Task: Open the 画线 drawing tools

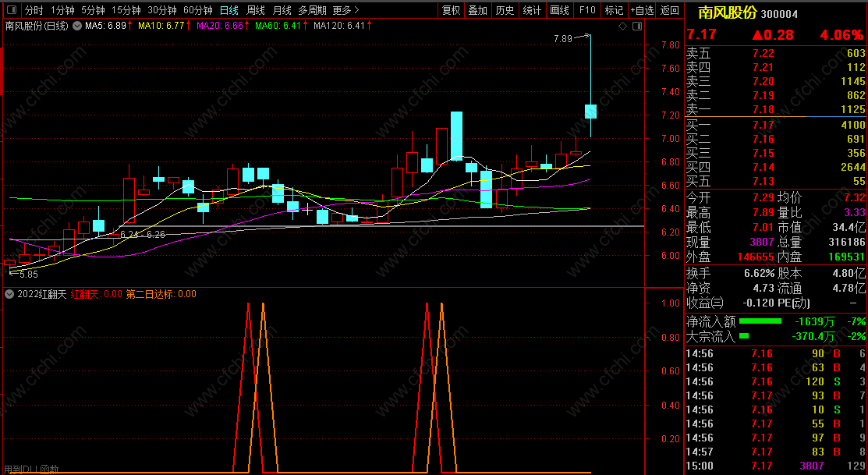Action: (x=559, y=10)
